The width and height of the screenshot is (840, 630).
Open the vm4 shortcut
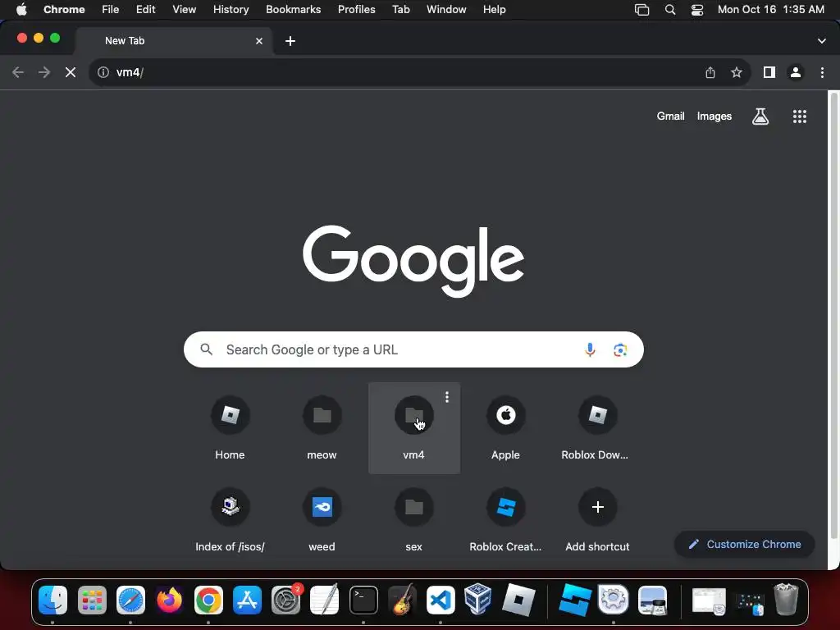[413, 427]
